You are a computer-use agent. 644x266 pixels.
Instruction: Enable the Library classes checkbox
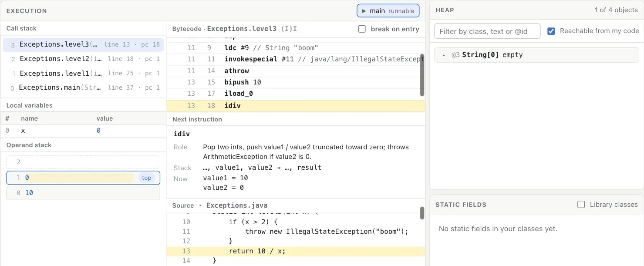(x=581, y=205)
